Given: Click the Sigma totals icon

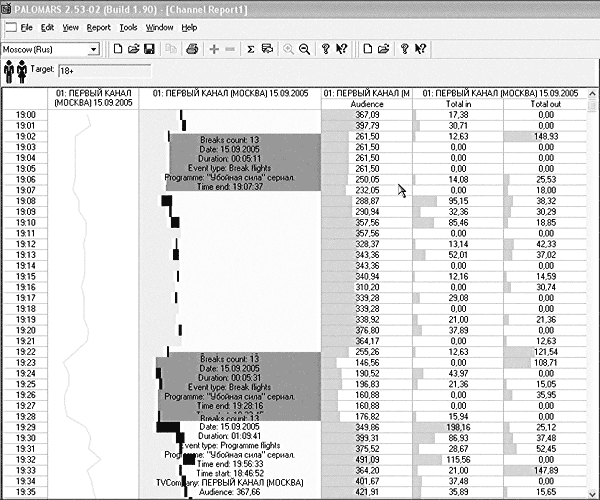Looking at the screenshot, I should [x=251, y=49].
